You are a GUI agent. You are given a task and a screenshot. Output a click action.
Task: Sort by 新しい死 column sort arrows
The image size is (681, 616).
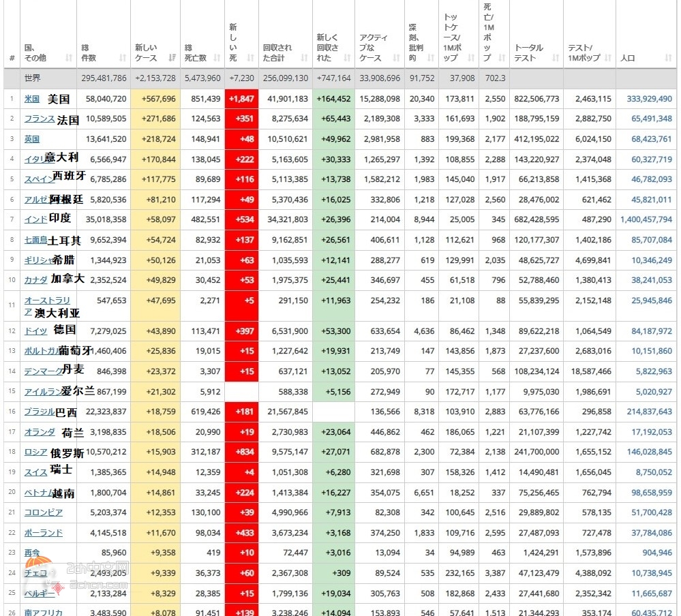251,58
